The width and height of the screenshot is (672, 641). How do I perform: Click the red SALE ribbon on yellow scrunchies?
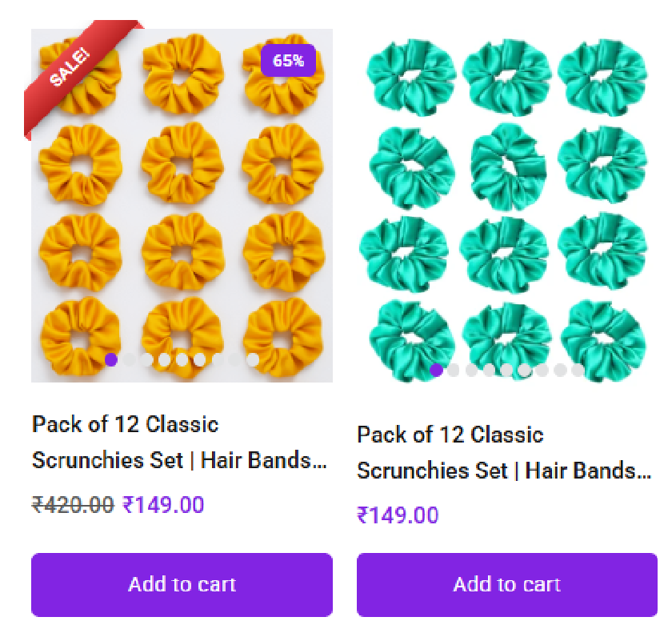coord(70,67)
